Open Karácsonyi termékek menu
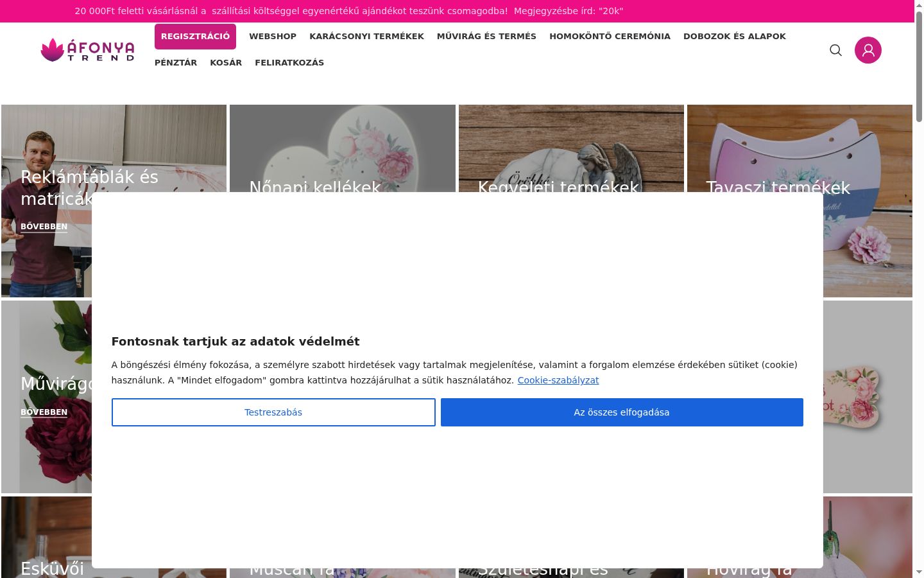This screenshot has height=578, width=924. click(366, 37)
